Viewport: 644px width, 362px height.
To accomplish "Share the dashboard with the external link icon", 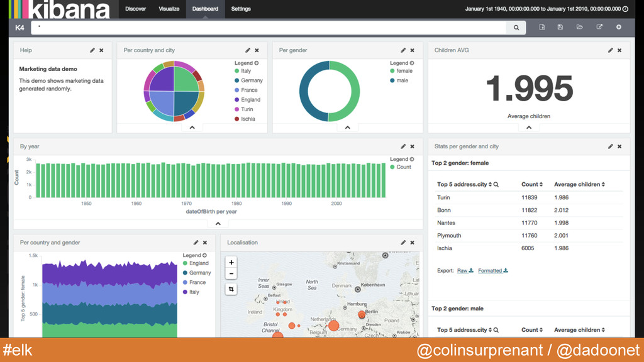I will pyautogui.click(x=599, y=27).
